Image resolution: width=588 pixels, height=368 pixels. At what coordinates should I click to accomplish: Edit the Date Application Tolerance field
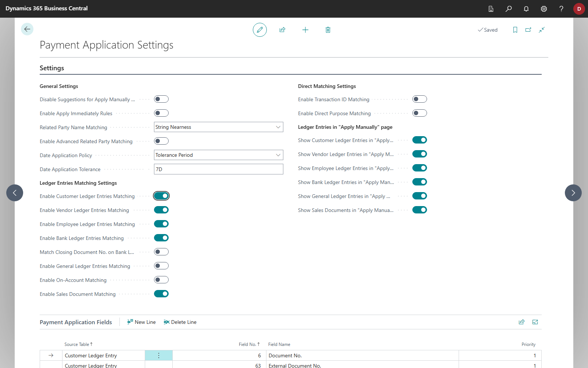pyautogui.click(x=219, y=169)
